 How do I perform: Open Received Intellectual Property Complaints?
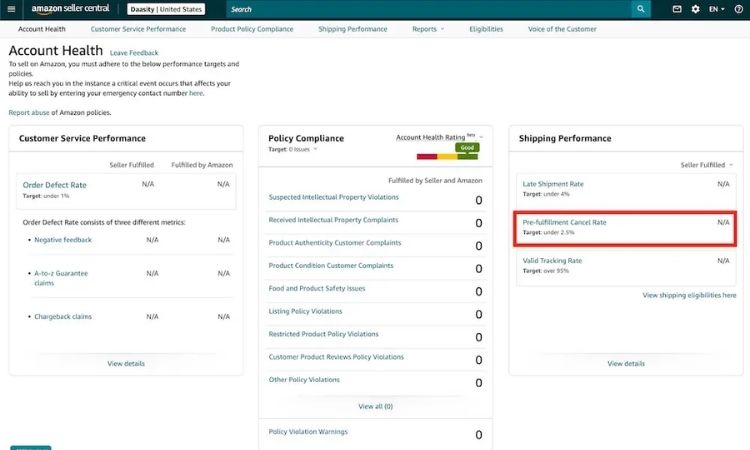coord(333,220)
